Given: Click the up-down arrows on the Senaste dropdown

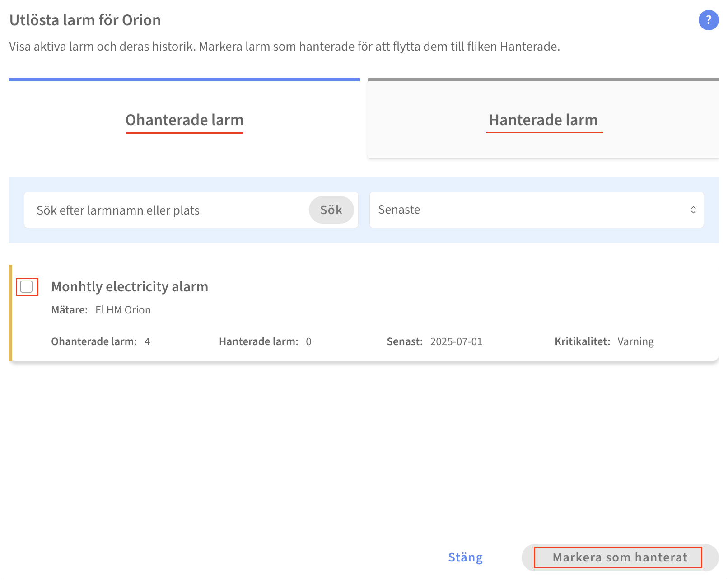Looking at the screenshot, I should click(693, 210).
